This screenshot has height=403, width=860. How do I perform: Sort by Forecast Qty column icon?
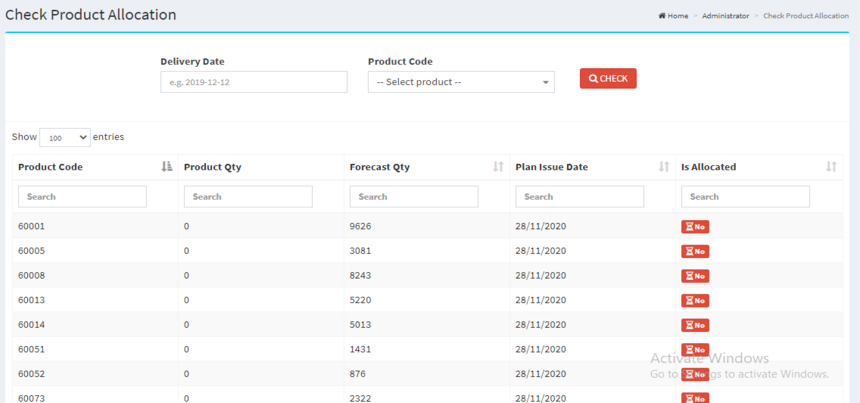(498, 167)
